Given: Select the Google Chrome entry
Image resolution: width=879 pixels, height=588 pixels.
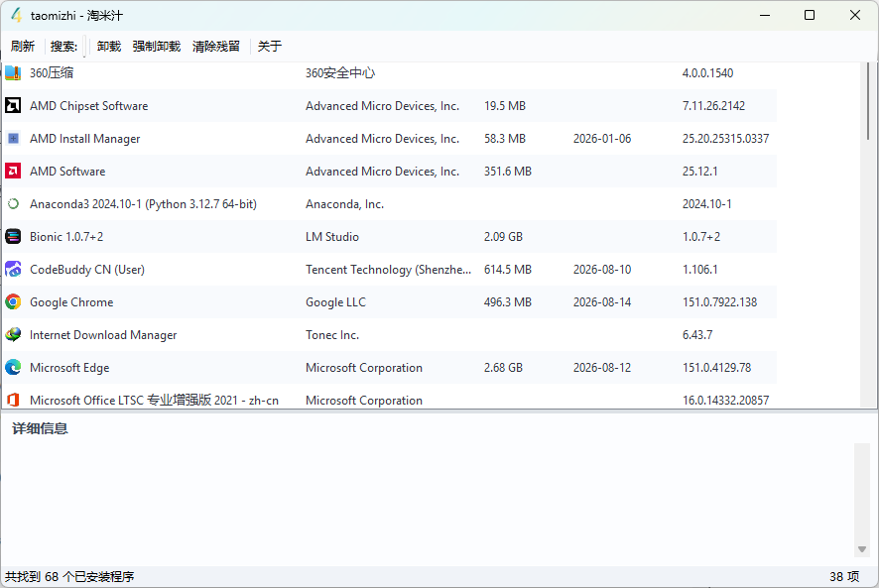Looking at the screenshot, I should coord(71,302).
